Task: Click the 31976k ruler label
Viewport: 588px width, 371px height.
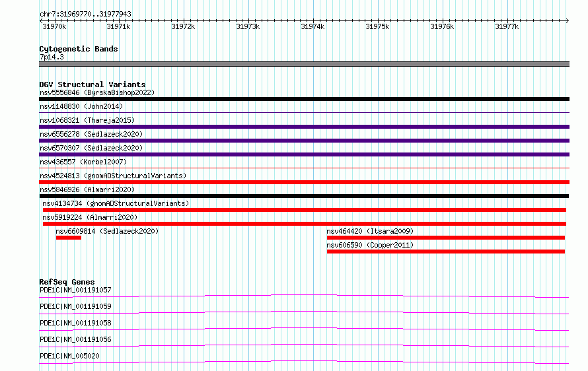Action: click(442, 26)
